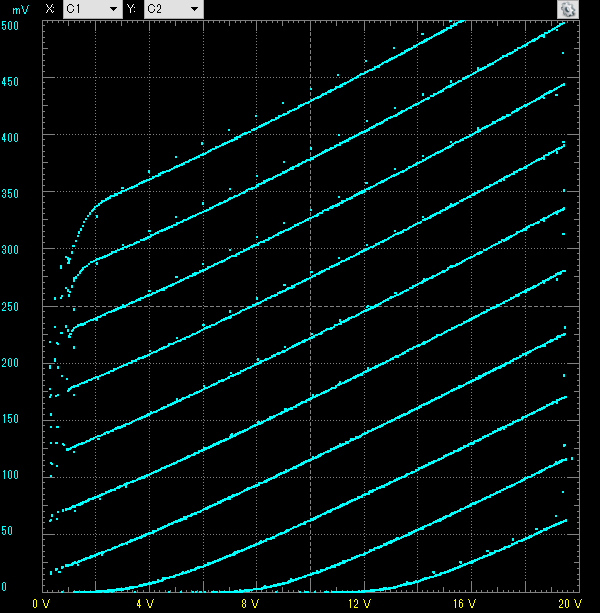
Task: Click the X: axis selector label
Action: 50,9
